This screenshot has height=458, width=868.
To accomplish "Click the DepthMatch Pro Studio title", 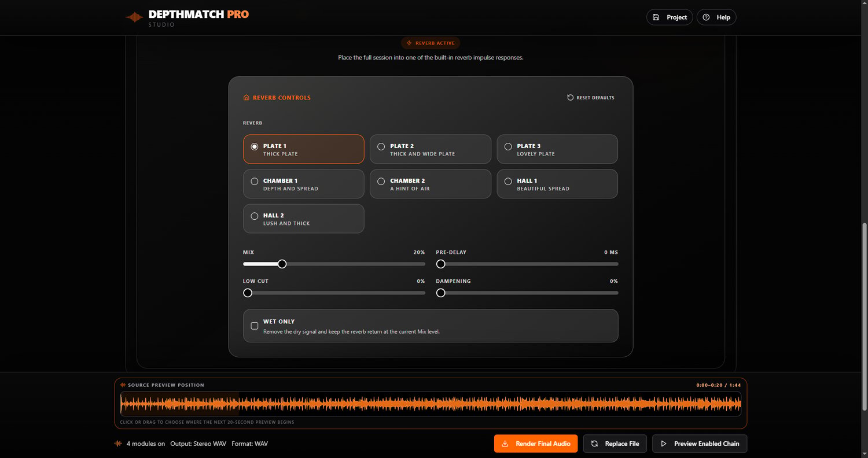I will (198, 17).
